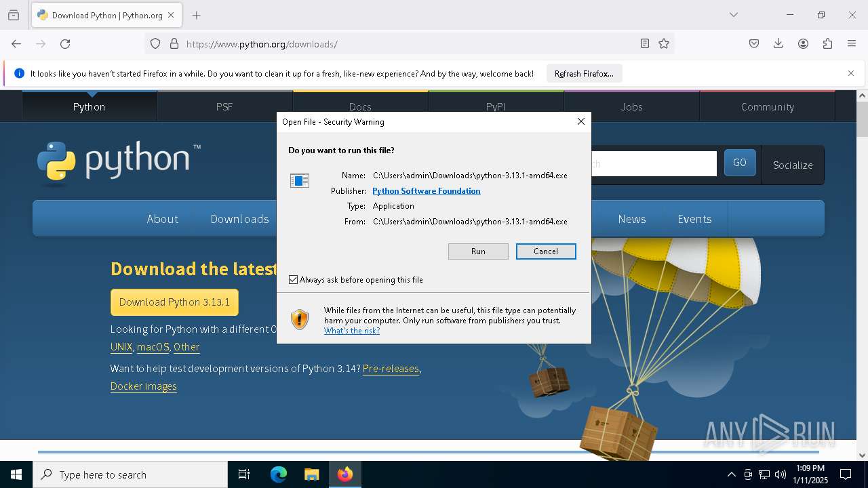The width and height of the screenshot is (868, 488).
Task: Open the Python top navigation tab
Action: 89,106
